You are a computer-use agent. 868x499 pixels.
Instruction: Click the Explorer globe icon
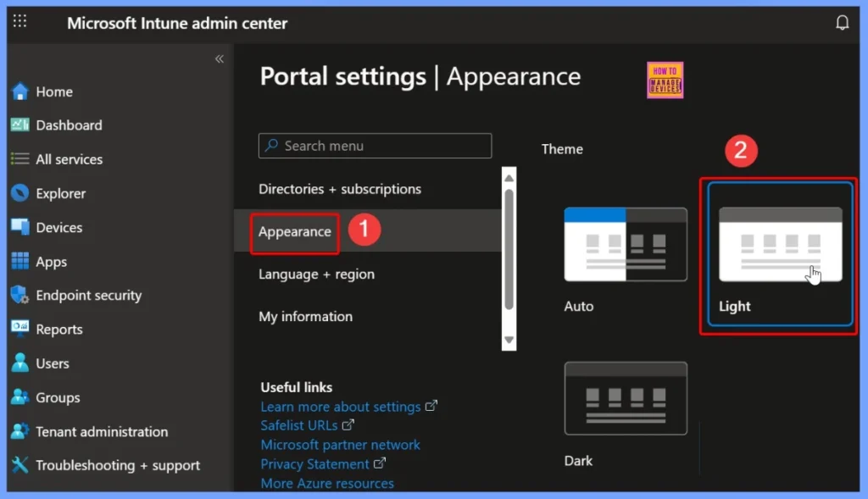20,193
